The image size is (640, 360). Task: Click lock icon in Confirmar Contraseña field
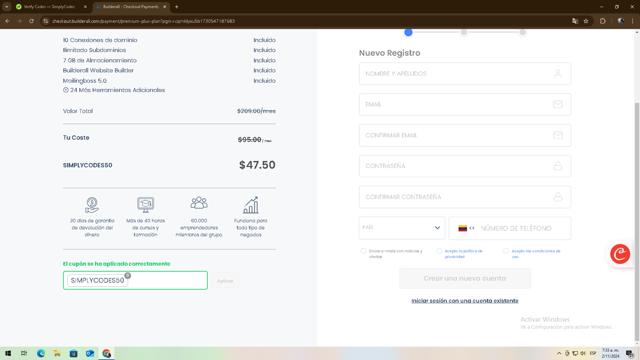tap(558, 197)
